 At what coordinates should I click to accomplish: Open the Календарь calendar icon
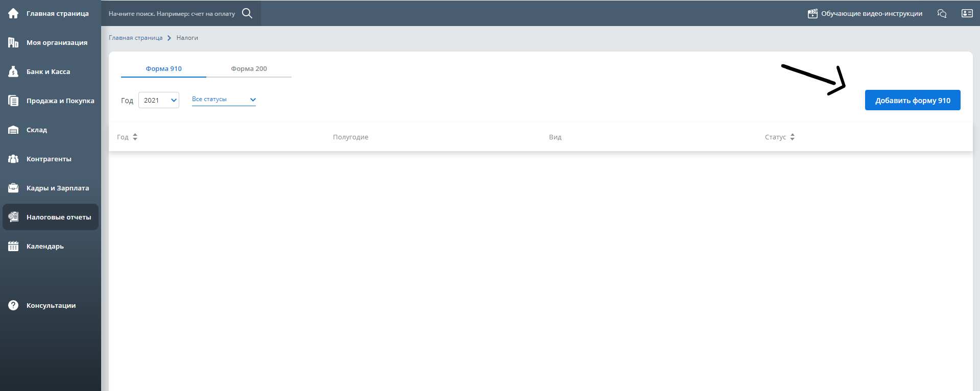pos(13,246)
